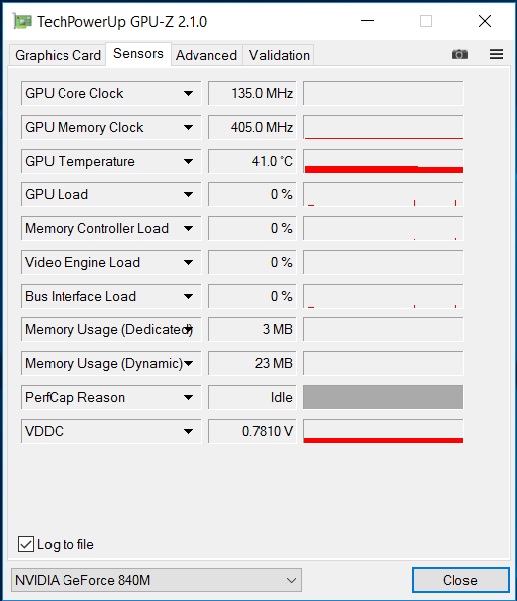Click the GPU Temperature red graph

(383, 161)
